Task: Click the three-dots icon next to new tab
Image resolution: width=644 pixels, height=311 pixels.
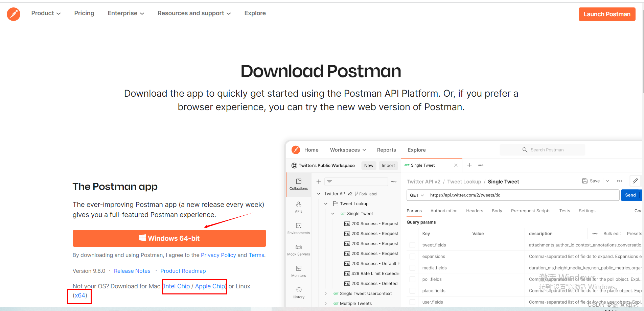Action: click(x=481, y=165)
